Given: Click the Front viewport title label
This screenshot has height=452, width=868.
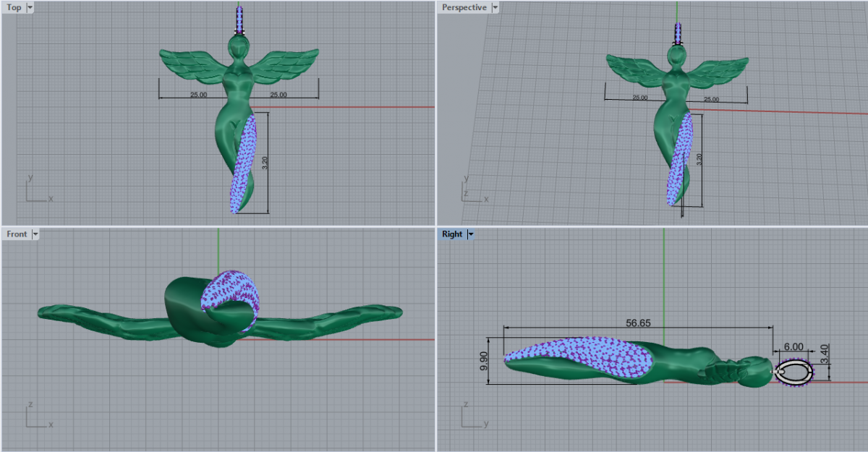Looking at the screenshot, I should [x=17, y=234].
